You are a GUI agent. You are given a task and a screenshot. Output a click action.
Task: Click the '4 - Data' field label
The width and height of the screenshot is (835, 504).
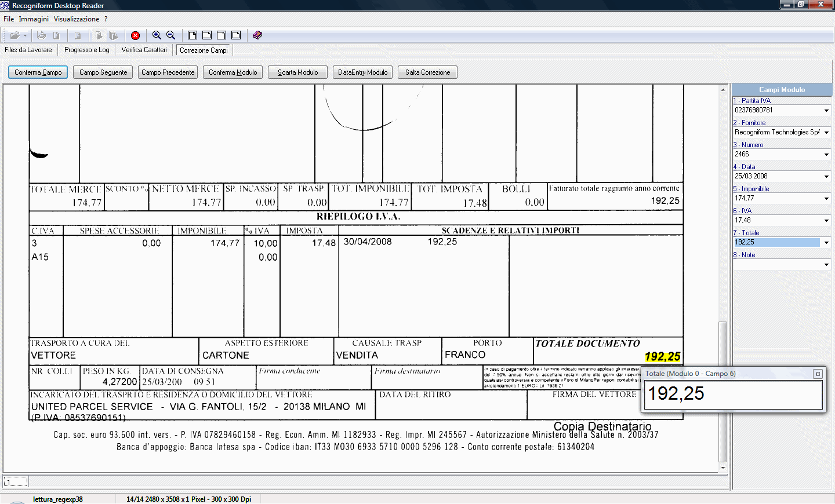pyautogui.click(x=744, y=167)
